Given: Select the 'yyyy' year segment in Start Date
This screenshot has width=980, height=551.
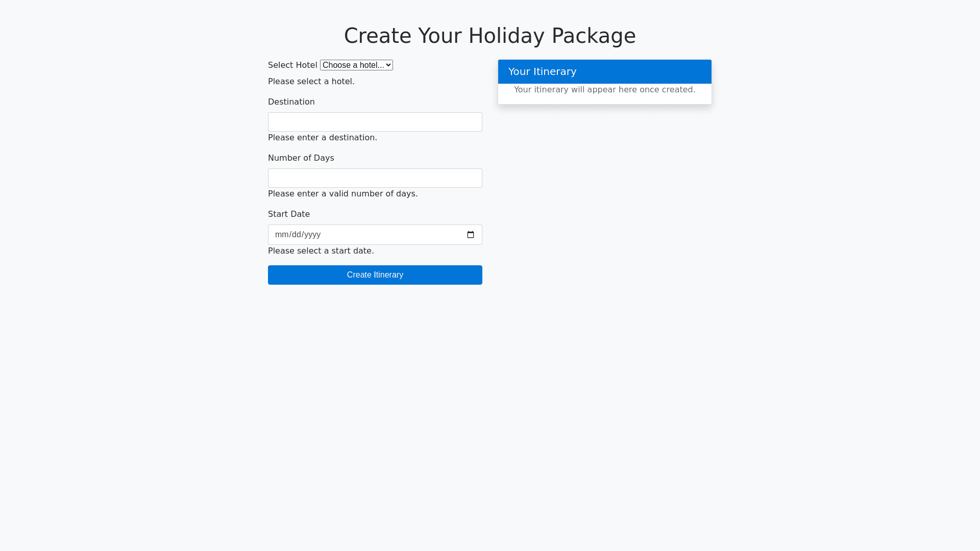Looking at the screenshot, I should point(312,235).
